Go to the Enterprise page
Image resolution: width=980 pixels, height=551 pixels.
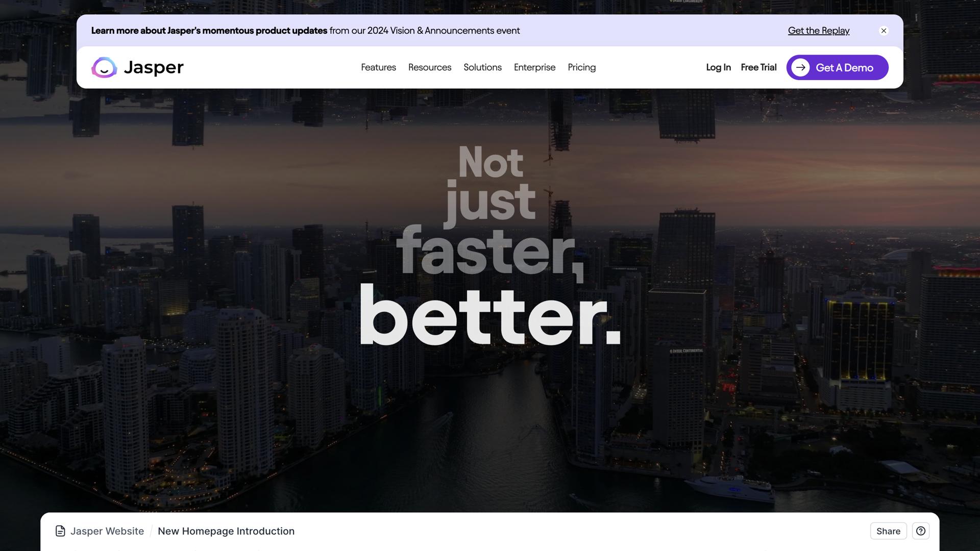coord(534,67)
